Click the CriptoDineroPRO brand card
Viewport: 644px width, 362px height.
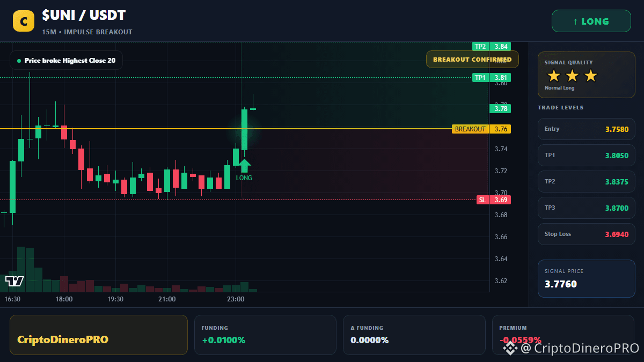99,335
